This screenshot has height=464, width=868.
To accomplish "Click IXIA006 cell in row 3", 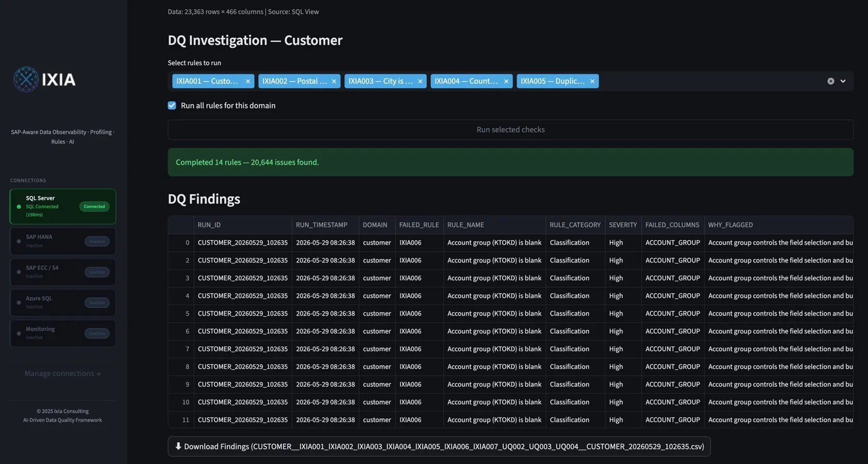I will click(419, 278).
